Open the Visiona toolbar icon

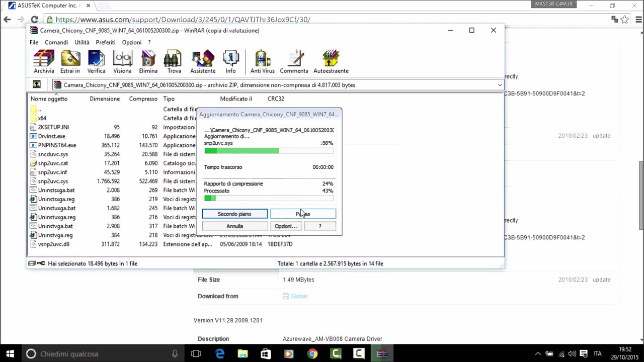pos(122,62)
